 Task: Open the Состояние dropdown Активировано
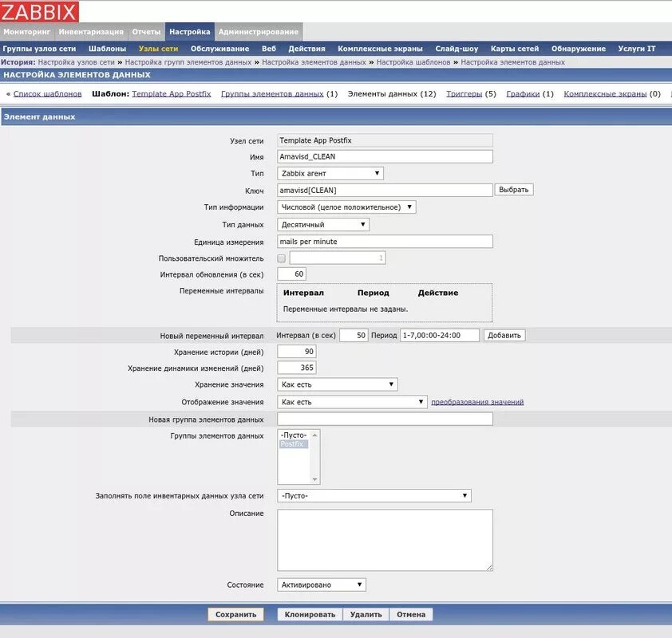tap(322, 585)
